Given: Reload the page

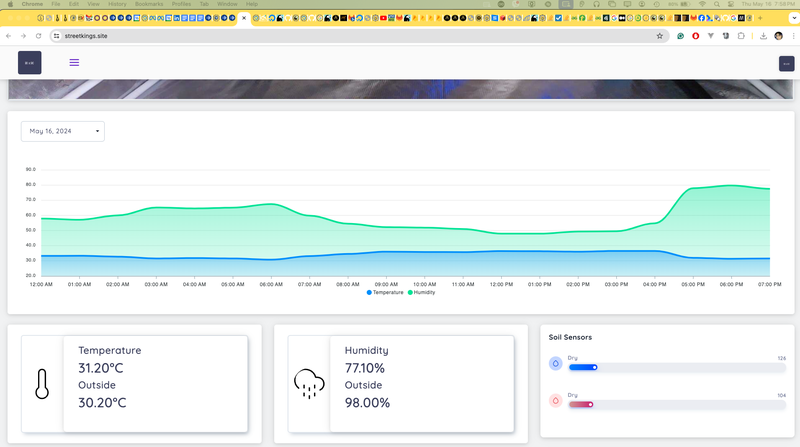Looking at the screenshot, I should click(39, 35).
